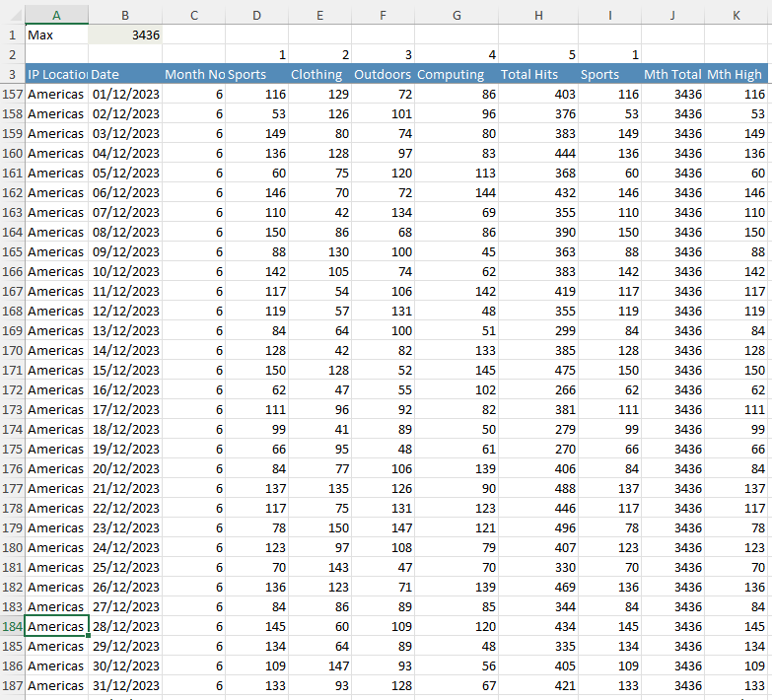
Task: Select column E header
Action: (320, 15)
